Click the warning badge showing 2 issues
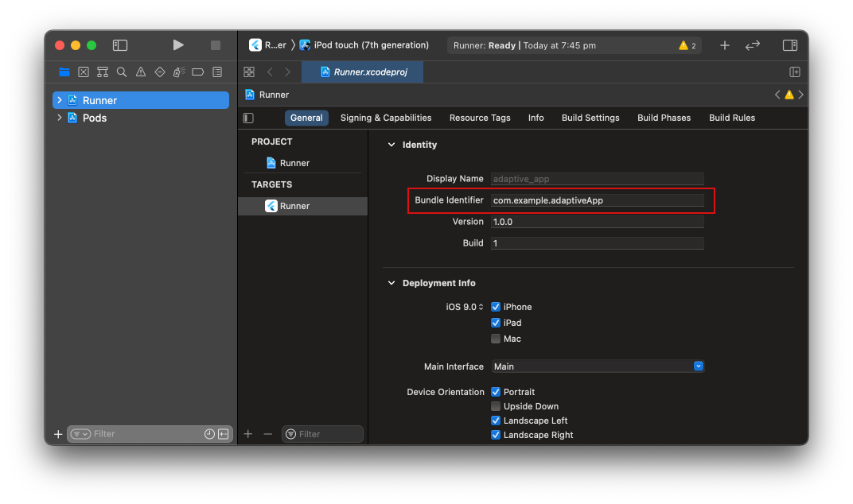This screenshot has width=853, height=504. pos(686,45)
